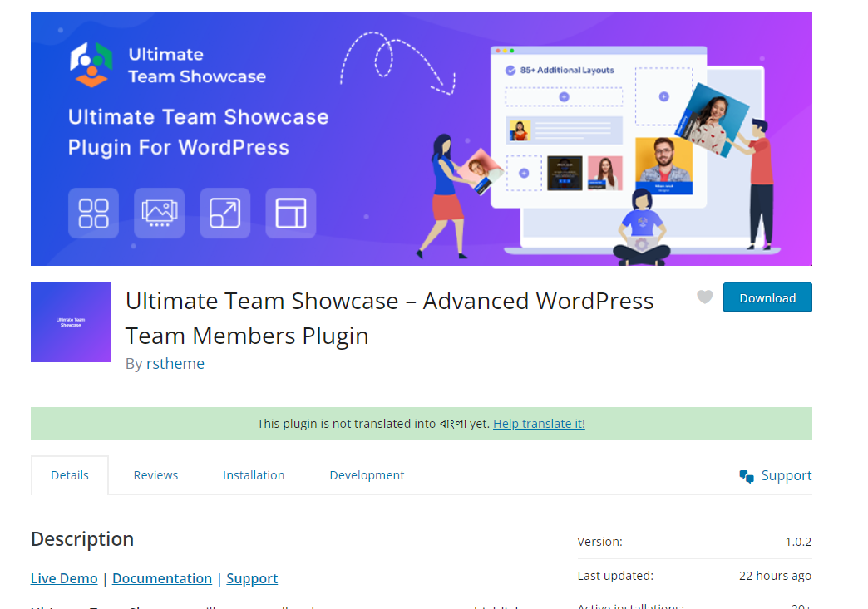Click the version value 1.0.2
This screenshot has width=868, height=609.
[798, 542]
